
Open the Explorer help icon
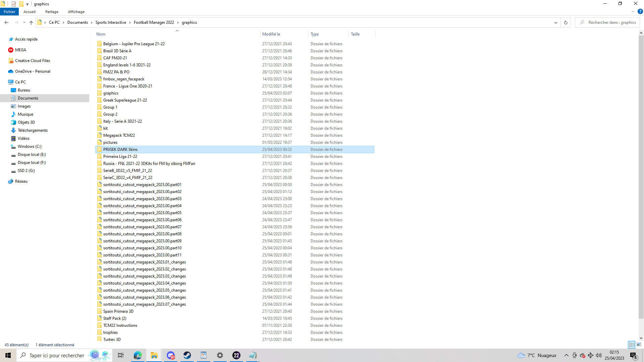coord(640,11)
